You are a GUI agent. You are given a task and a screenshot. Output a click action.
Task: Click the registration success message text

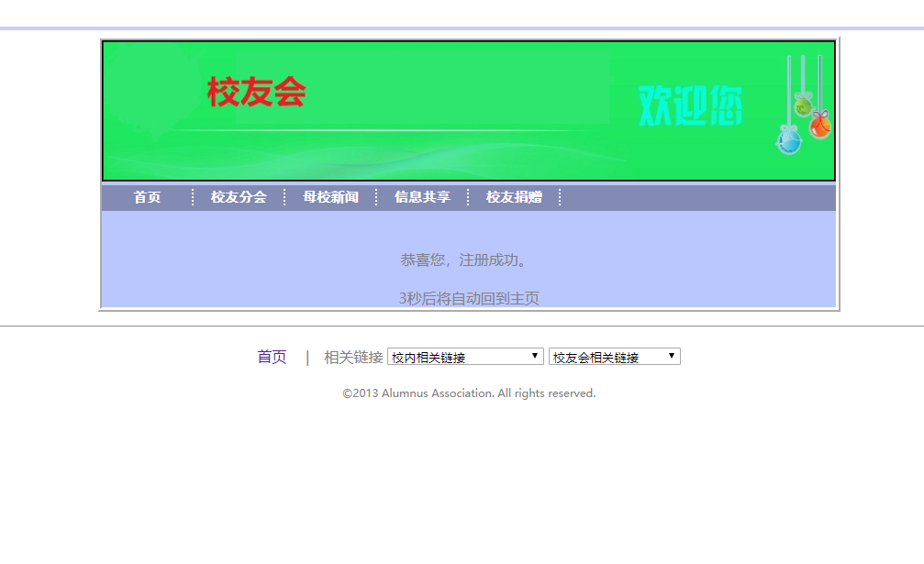tap(464, 260)
